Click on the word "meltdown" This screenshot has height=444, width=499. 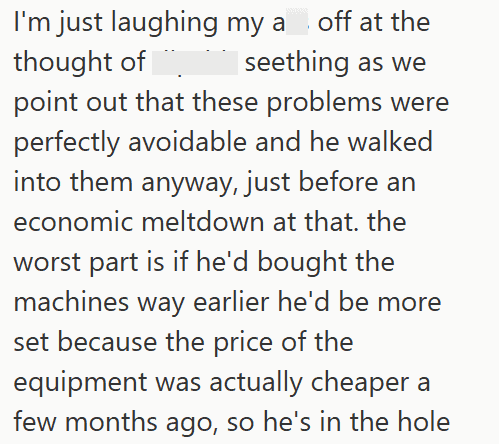[x=203, y=222]
